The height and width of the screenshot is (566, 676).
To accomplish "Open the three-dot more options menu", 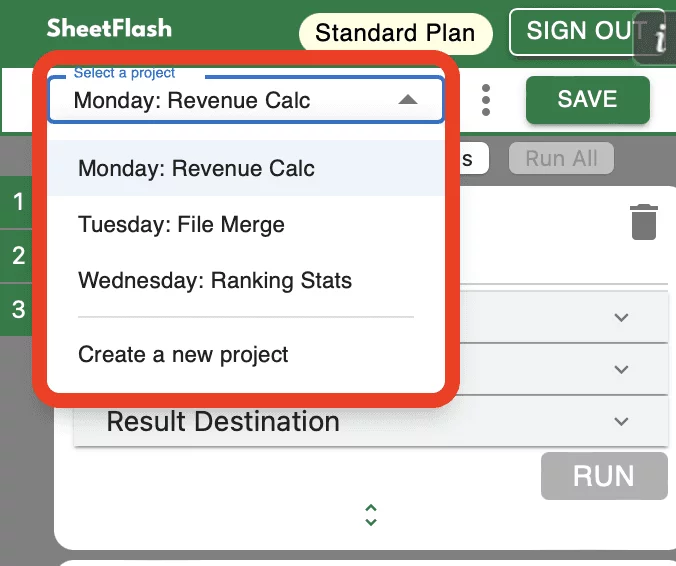I will click(486, 100).
